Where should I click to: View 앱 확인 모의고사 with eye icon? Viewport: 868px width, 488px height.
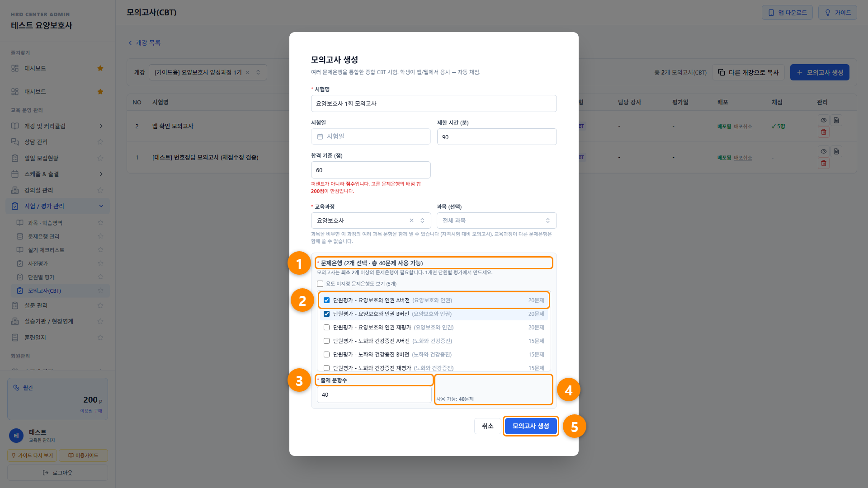[824, 120]
